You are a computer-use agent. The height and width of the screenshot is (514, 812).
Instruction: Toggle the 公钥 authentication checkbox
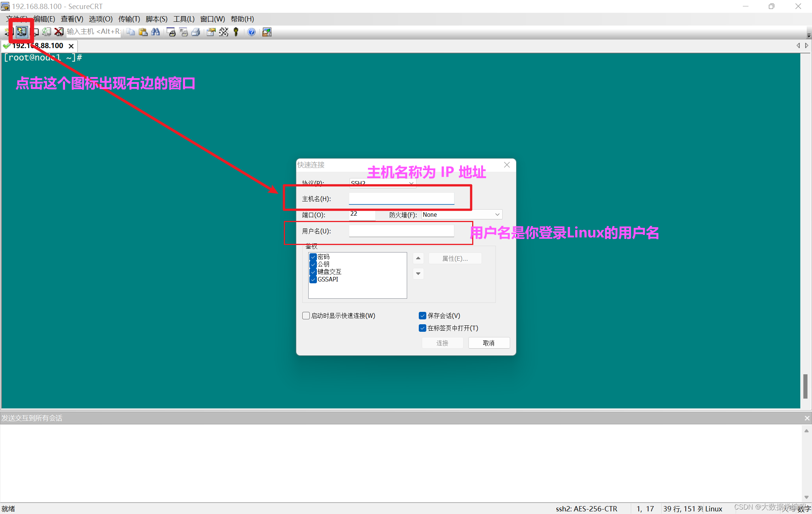click(x=313, y=265)
